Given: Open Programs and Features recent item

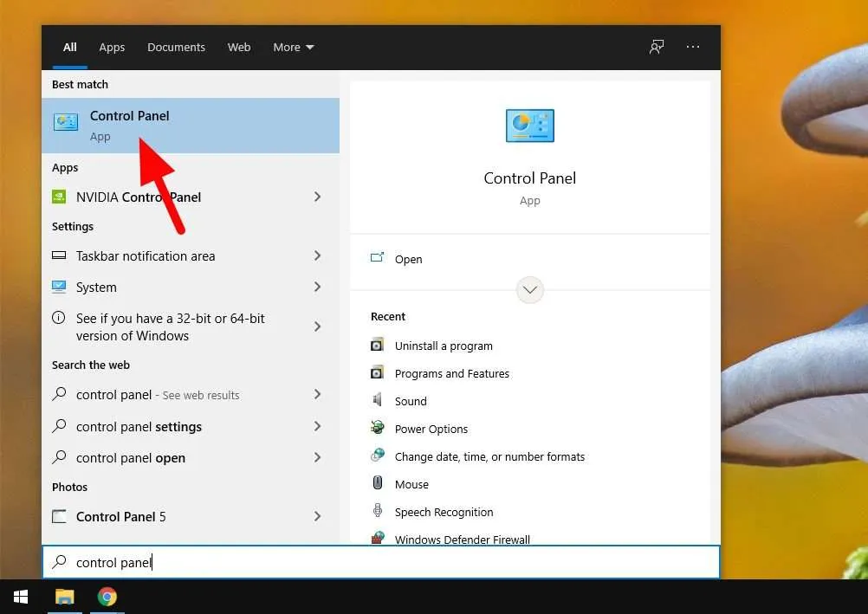Looking at the screenshot, I should [451, 373].
